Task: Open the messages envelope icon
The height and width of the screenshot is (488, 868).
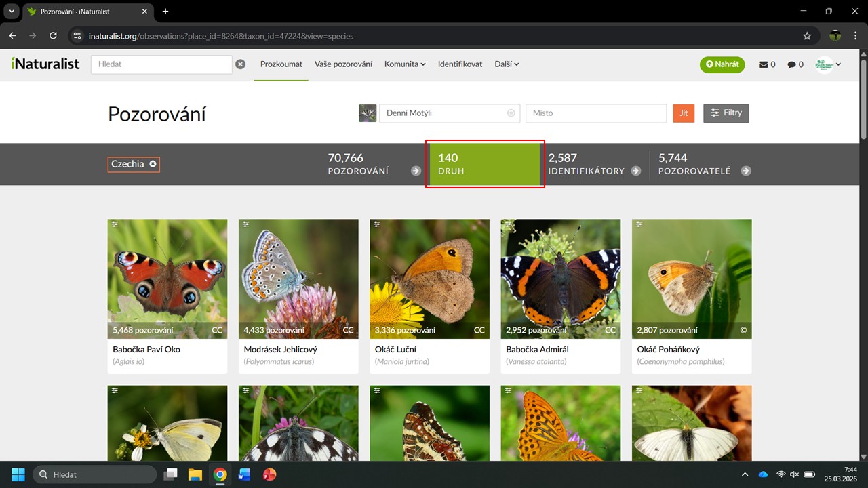Action: [764, 64]
